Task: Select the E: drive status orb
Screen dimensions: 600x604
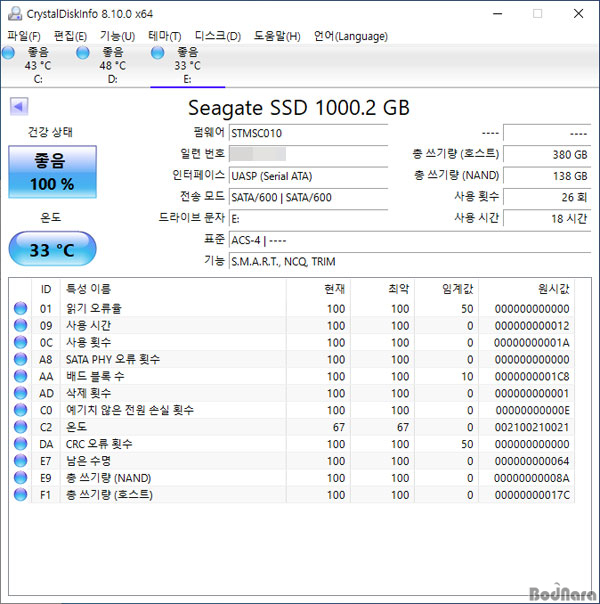Action: click(158, 52)
